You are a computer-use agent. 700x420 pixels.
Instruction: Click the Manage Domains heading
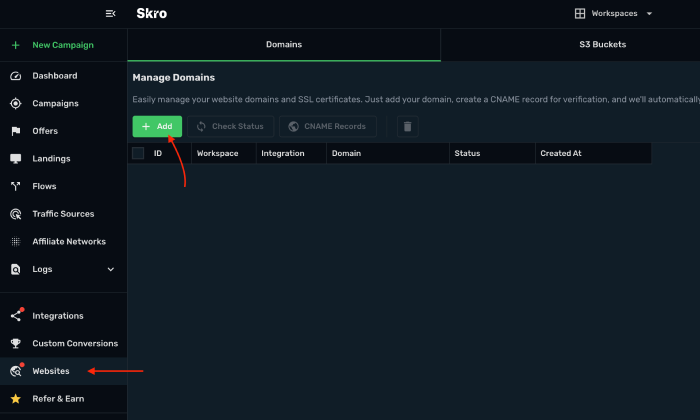[x=174, y=78]
